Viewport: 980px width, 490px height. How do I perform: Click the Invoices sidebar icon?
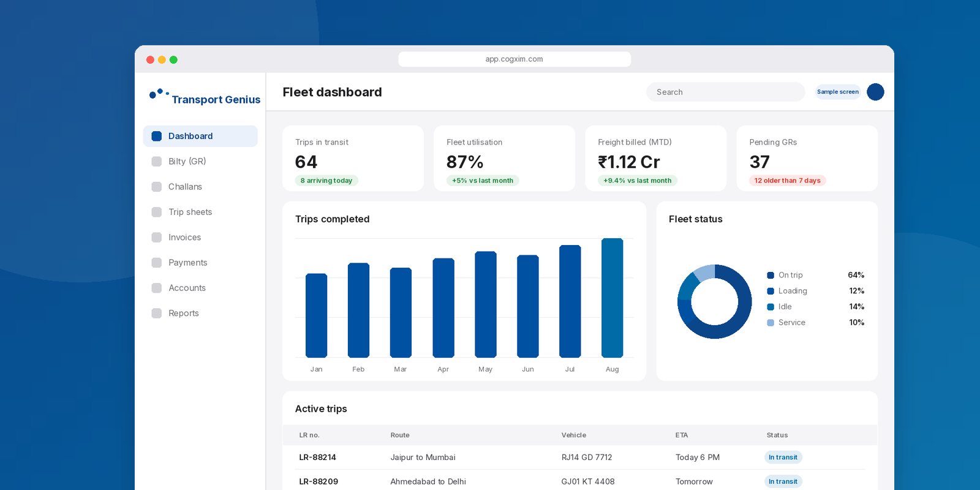tap(157, 237)
